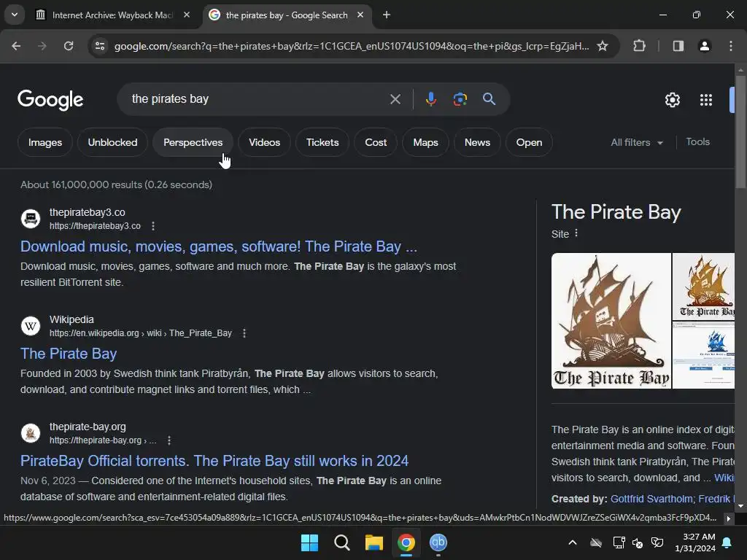Open the taskbar clock and date
The image size is (747, 560).
point(695,542)
